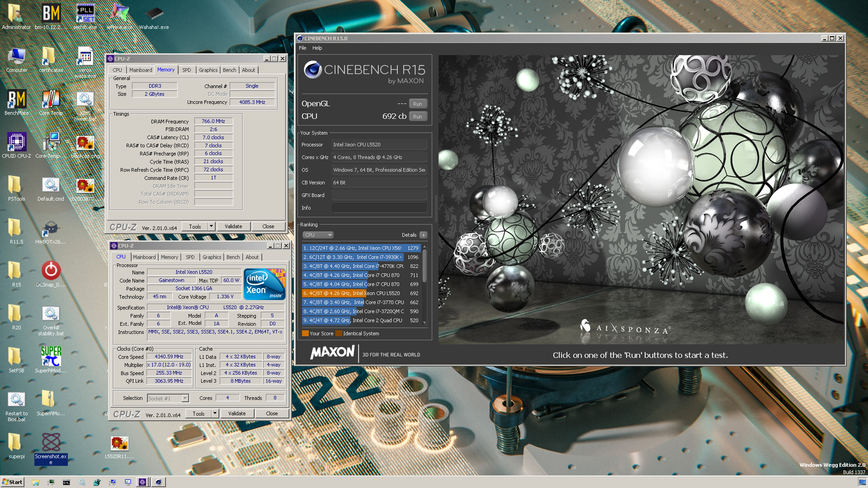868x488 pixels.
Task: Select ranking row 3 i7-4770K score 822
Action: [x=361, y=266]
